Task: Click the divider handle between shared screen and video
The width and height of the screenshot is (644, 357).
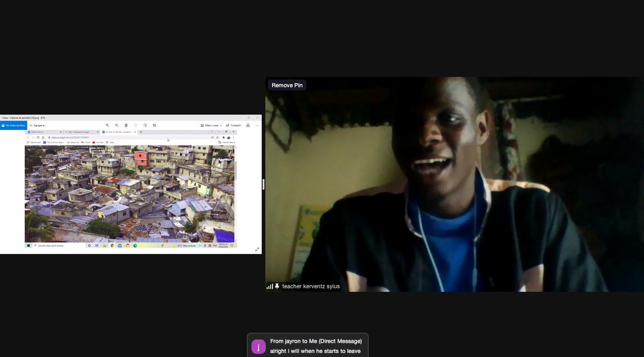Action: click(x=263, y=184)
